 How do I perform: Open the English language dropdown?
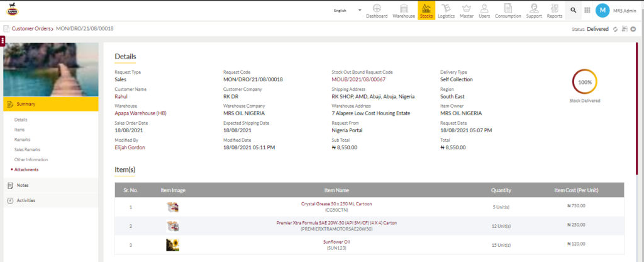(348, 10)
